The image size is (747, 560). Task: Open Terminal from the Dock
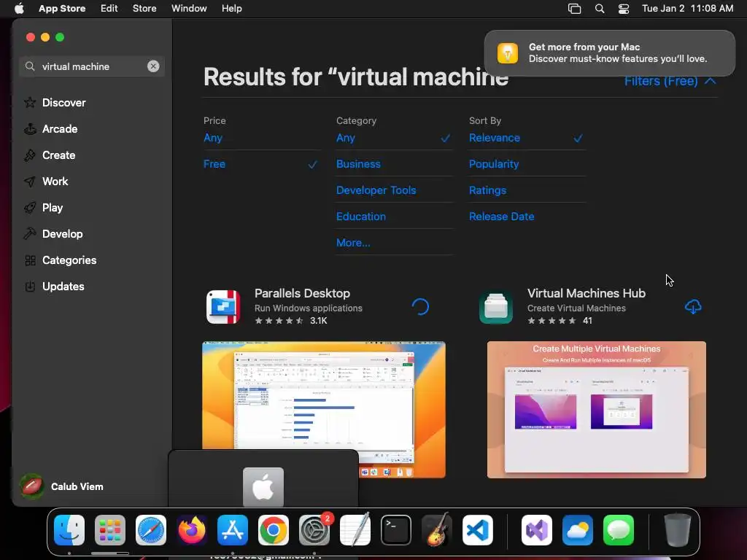396,529
